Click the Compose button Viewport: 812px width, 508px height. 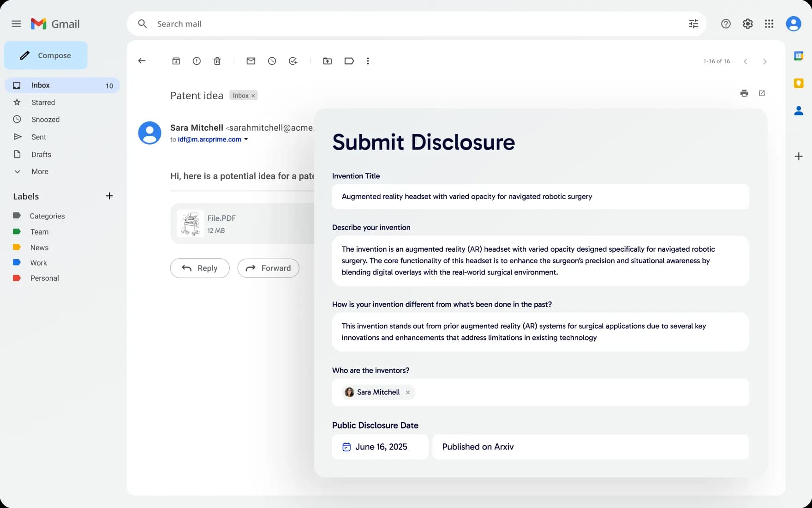click(x=46, y=55)
